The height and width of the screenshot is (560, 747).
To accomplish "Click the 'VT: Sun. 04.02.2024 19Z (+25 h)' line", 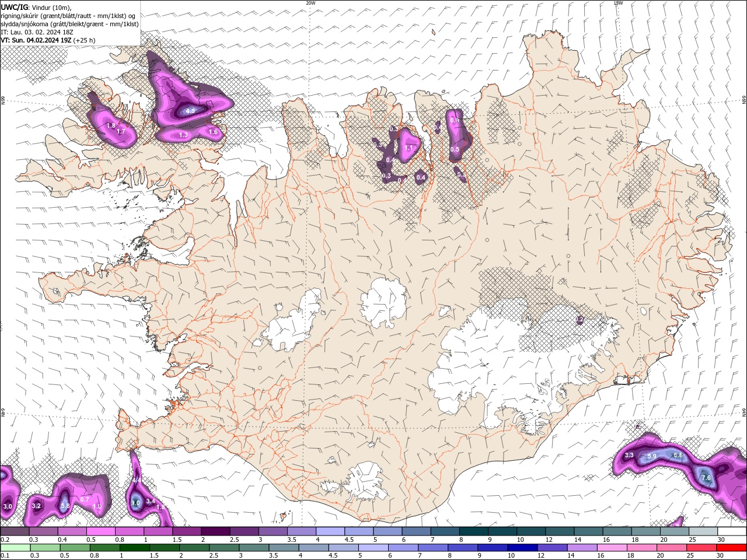I will coord(48,40).
